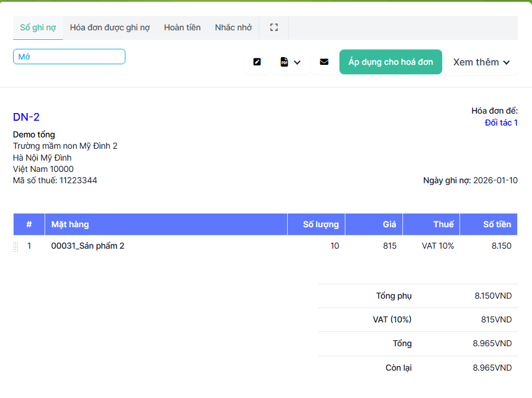Open the Xem thêm dropdown
The height and width of the screenshot is (398, 532).
[481, 62]
